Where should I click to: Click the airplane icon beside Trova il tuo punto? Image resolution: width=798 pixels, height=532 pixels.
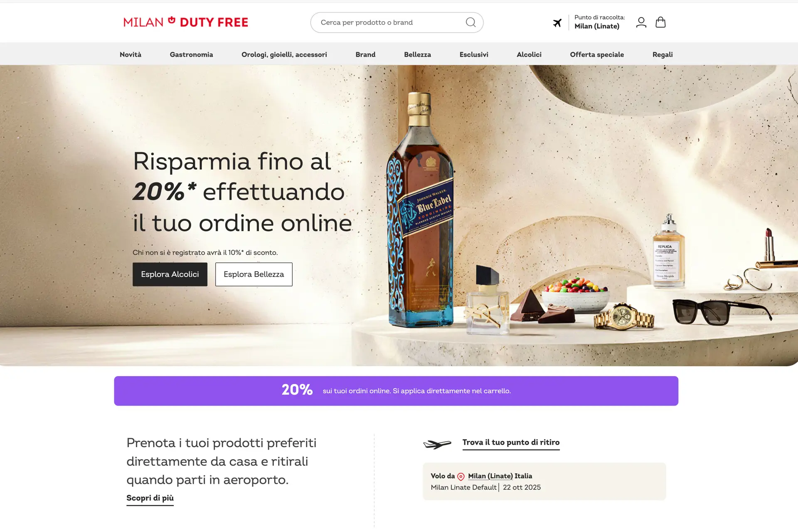[437, 444]
